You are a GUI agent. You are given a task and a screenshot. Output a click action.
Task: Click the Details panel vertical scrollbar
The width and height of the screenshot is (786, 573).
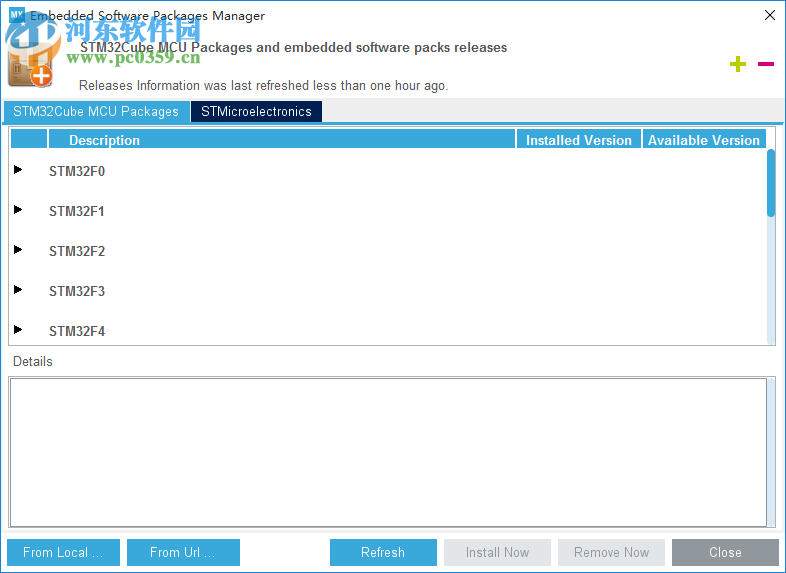coord(771,452)
